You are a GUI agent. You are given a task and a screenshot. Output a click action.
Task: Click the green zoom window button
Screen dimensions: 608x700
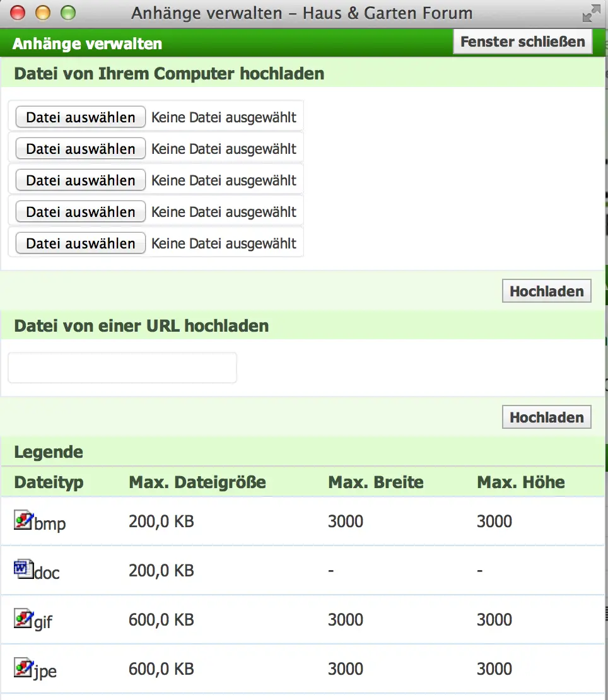(67, 13)
